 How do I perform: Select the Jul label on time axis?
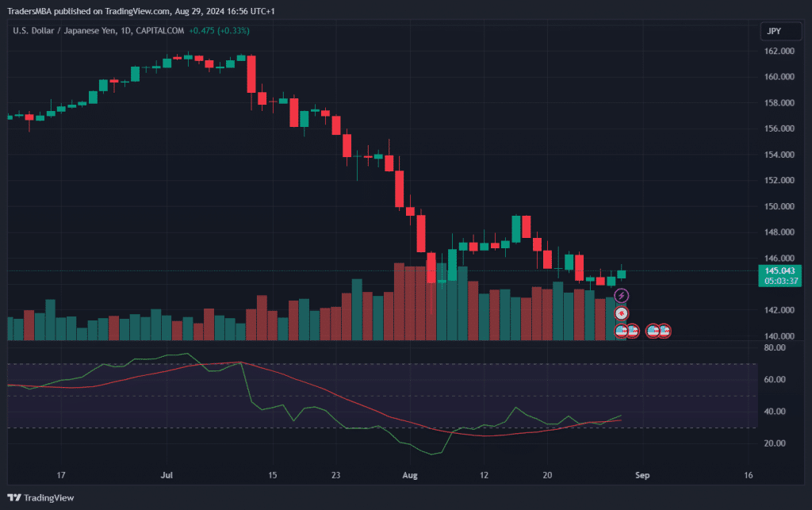pyautogui.click(x=167, y=476)
